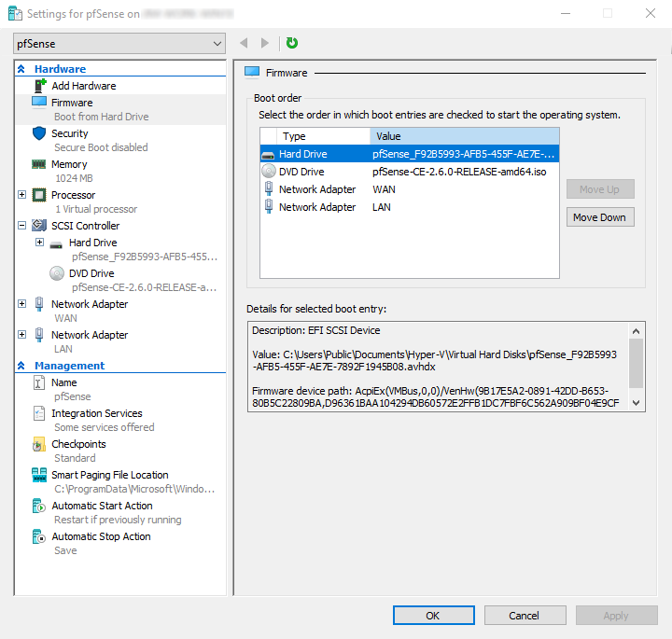Click the green refresh icon in toolbar
Image resolution: width=672 pixels, height=639 pixels.
tap(292, 43)
